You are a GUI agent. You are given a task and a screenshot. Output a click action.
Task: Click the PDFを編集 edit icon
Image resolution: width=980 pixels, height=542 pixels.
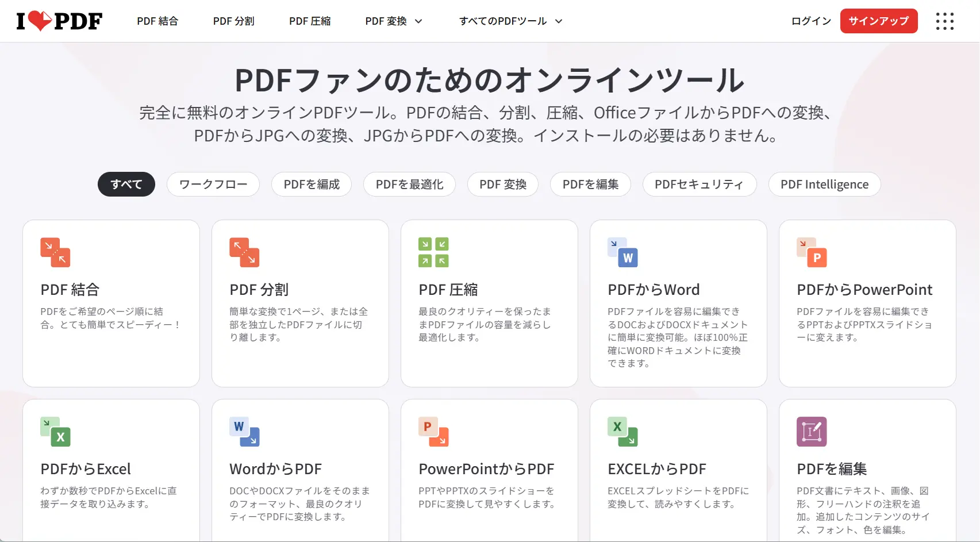coord(812,432)
